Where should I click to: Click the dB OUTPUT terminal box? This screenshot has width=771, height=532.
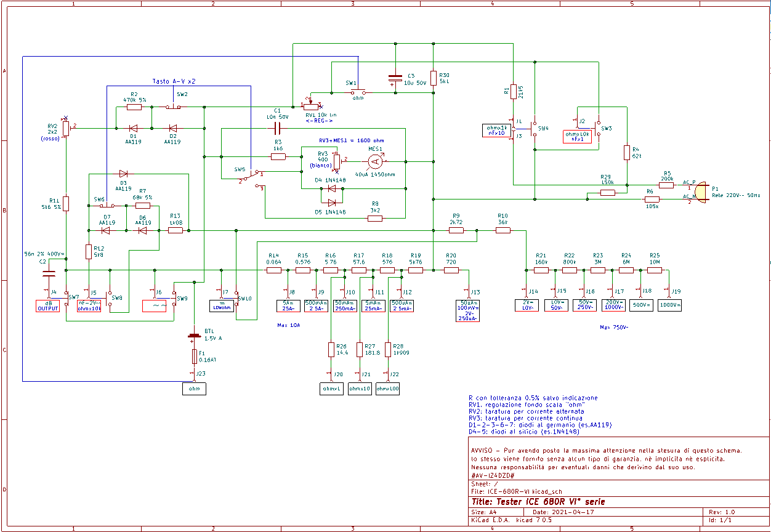[48, 305]
